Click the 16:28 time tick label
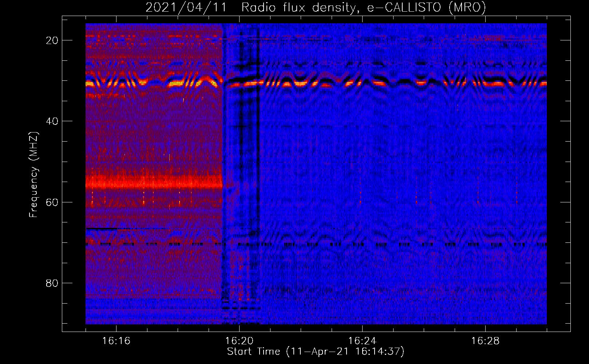 [485, 341]
